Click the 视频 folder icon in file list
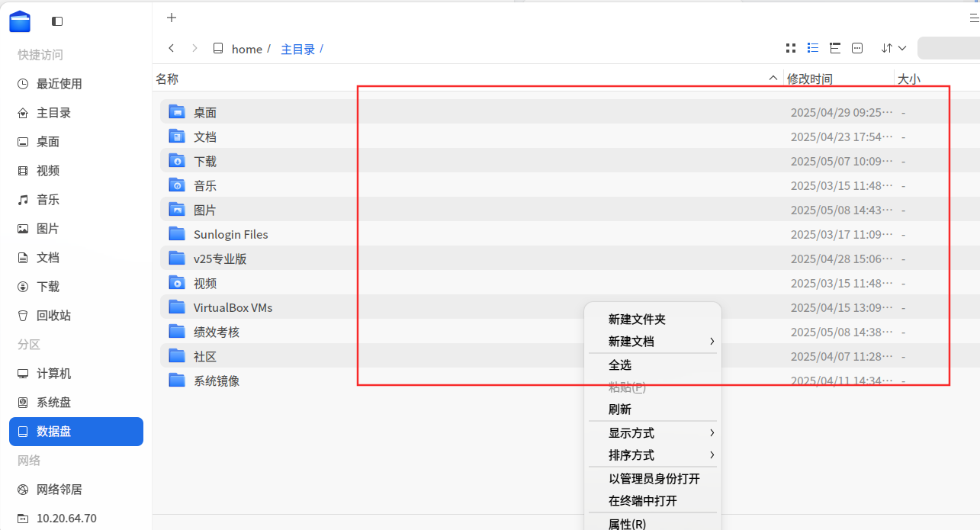Image resolution: width=980 pixels, height=530 pixels. [177, 283]
